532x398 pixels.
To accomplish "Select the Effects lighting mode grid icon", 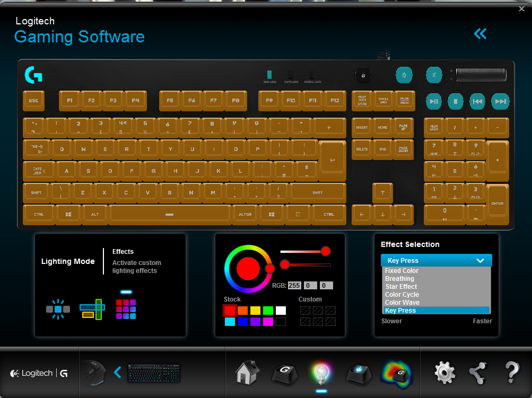I will [126, 308].
